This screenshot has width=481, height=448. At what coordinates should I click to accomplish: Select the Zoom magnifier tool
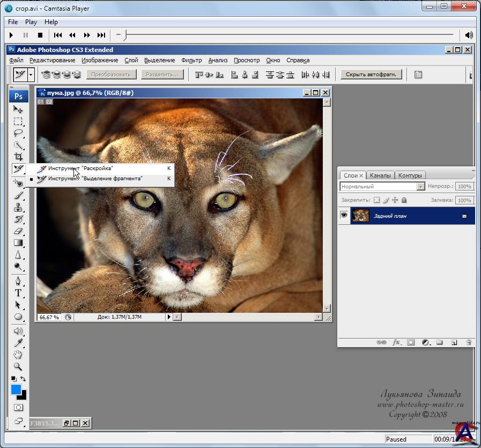click(18, 366)
